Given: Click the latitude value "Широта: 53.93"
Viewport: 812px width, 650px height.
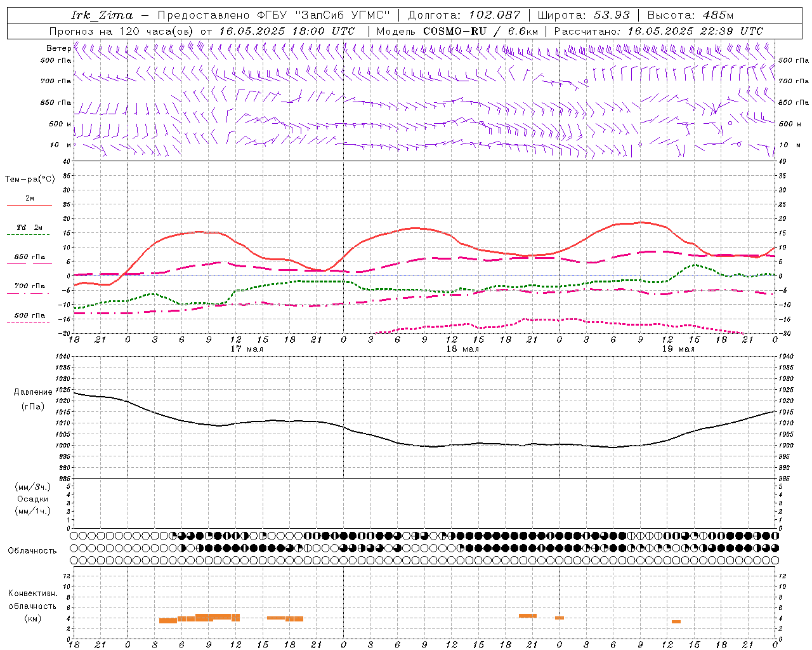Looking at the screenshot, I should pos(584,15).
